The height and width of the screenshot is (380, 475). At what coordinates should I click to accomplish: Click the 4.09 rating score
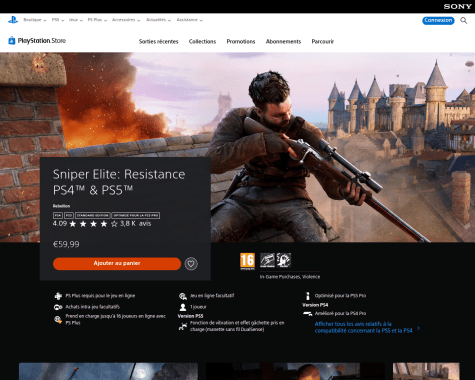(60, 223)
